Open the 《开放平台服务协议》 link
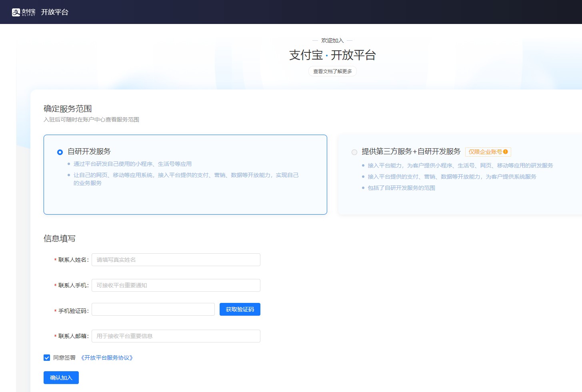 (107, 358)
